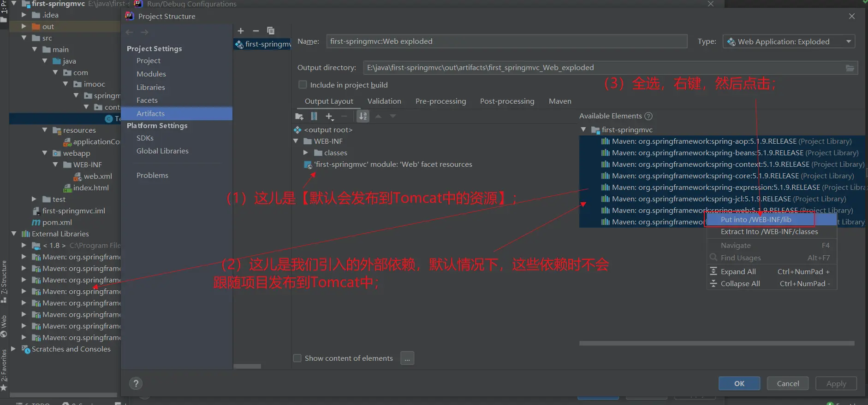The height and width of the screenshot is (405, 868).
Task: Collapse first-springmvc in Available Elements
Action: pos(583,130)
